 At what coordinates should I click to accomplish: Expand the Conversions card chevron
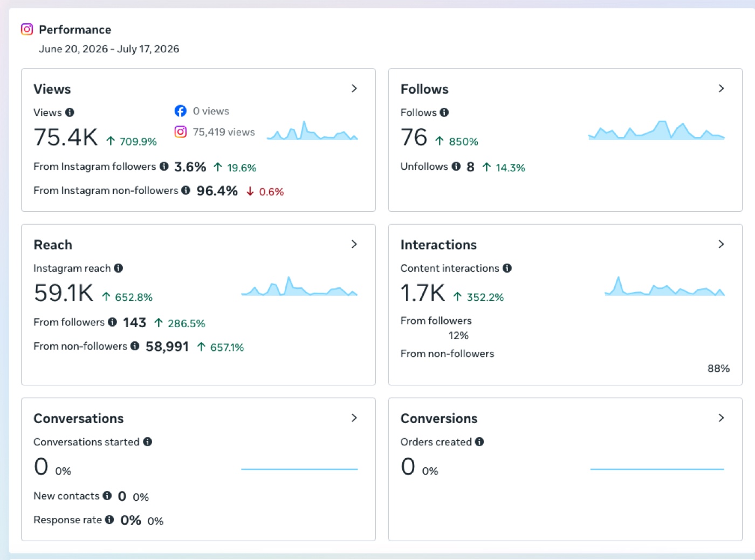pos(721,418)
